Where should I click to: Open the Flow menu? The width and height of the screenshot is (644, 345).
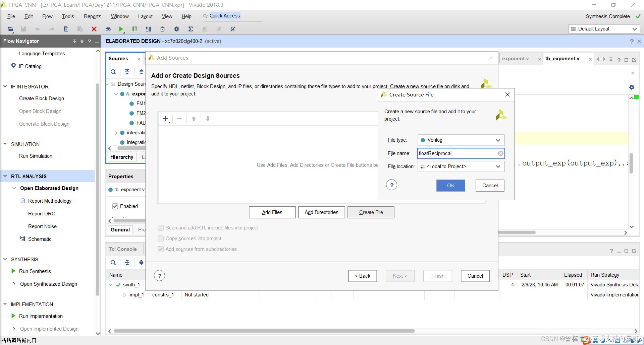pyautogui.click(x=47, y=16)
